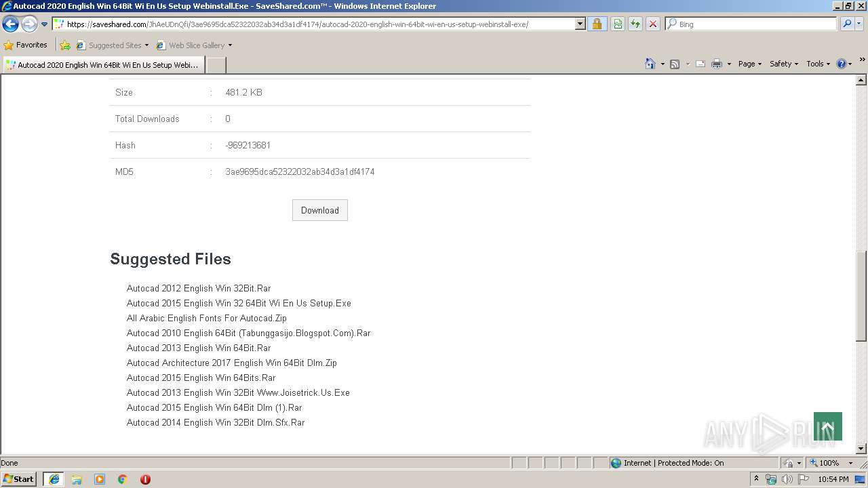Go to Home page icon
868x488 pixels.
pyautogui.click(x=650, y=64)
